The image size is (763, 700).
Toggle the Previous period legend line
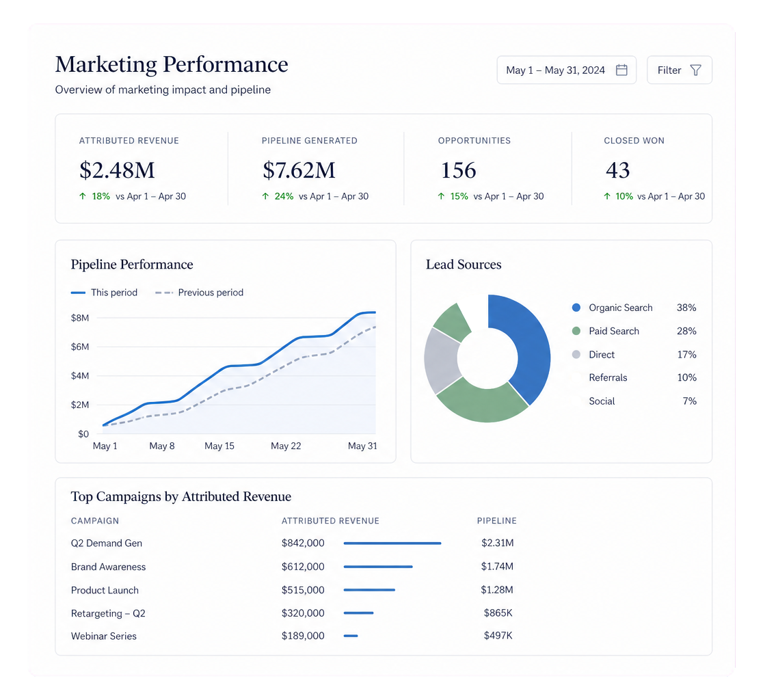tap(199, 293)
